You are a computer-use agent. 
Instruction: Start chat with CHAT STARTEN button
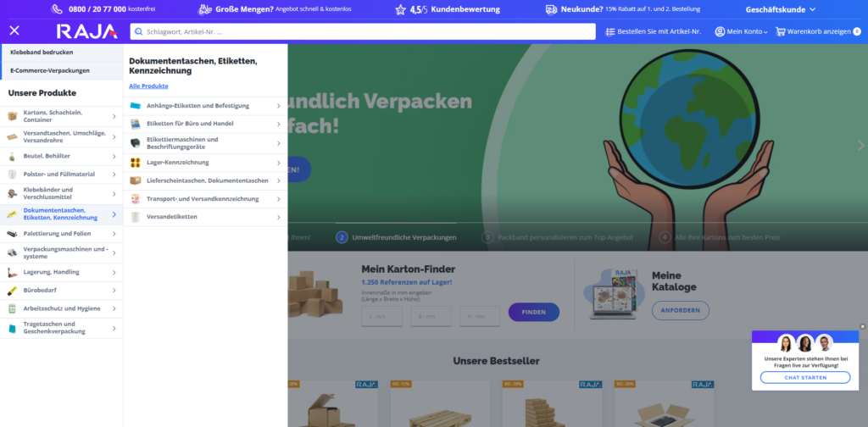805,378
